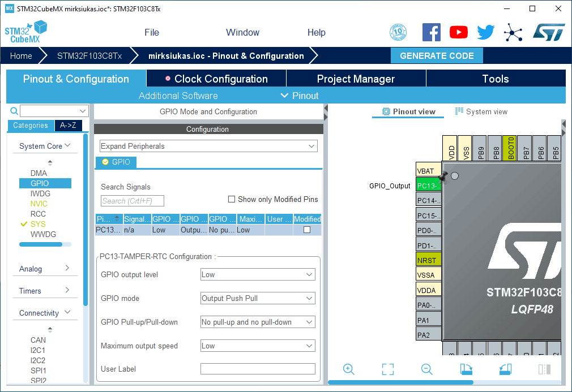Switch to Clock Configuration tab

[216, 79]
